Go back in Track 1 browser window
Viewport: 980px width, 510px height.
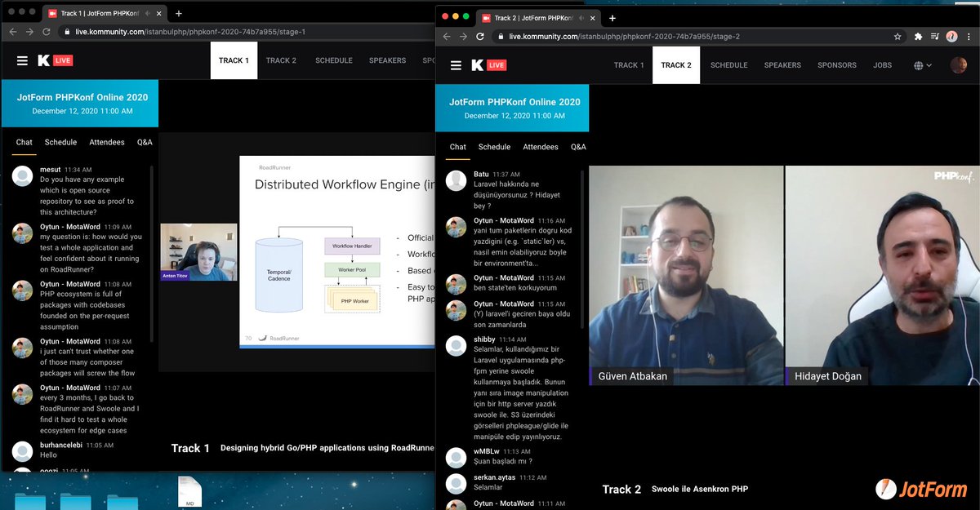coord(11,31)
